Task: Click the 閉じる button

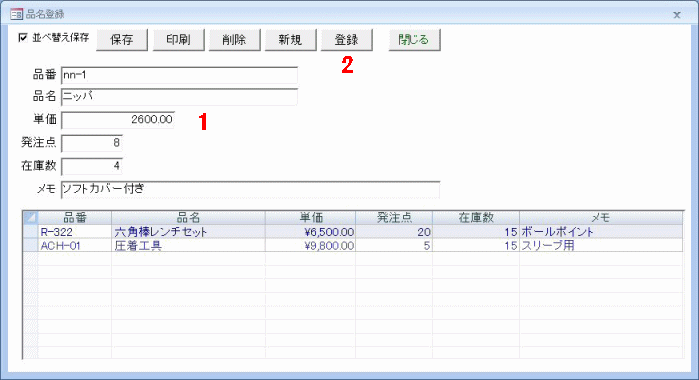Action: (414, 40)
